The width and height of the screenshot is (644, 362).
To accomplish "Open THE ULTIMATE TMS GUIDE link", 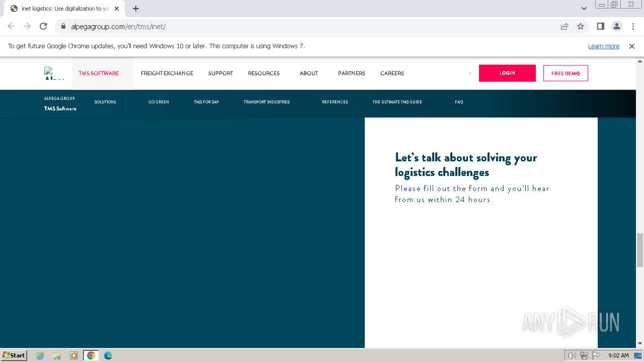I will click(397, 102).
